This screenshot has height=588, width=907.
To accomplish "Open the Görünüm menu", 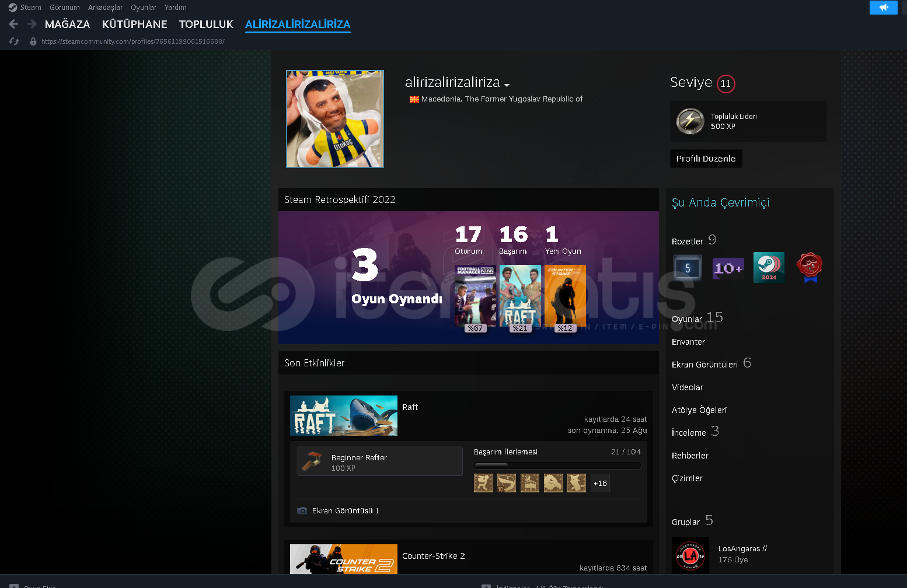I will click(65, 8).
